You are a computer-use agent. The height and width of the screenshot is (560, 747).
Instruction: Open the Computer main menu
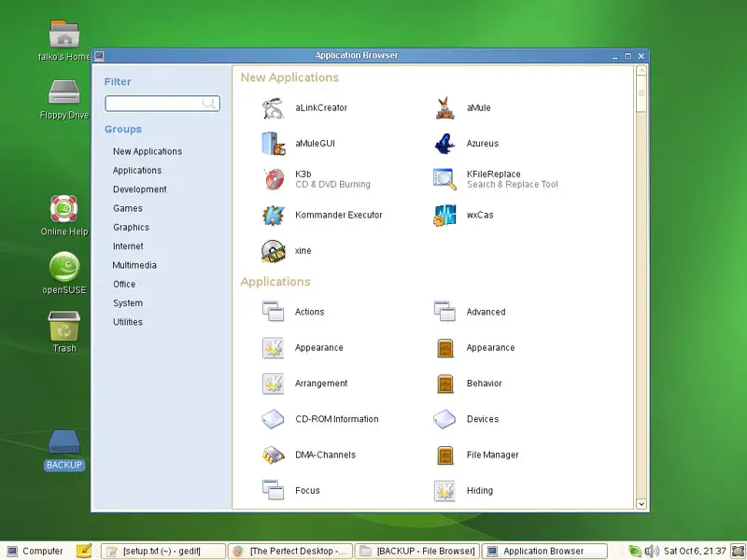click(35, 551)
